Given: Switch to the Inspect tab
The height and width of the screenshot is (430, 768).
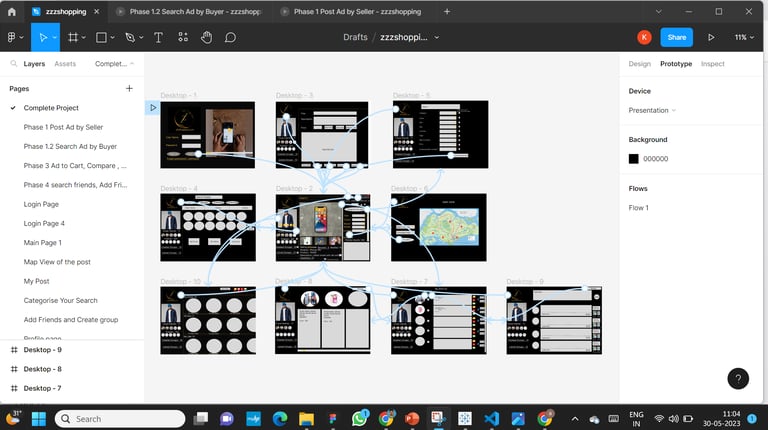Looking at the screenshot, I should [x=713, y=64].
